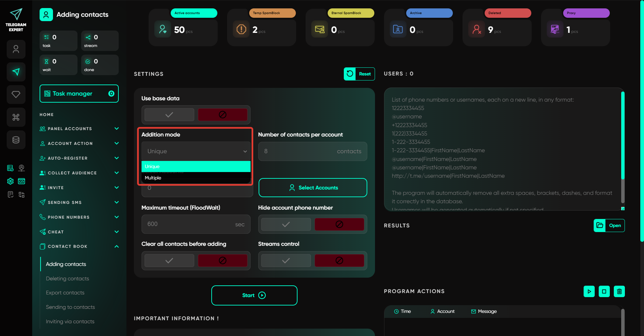Screen dimensions: 644x336
Task: Open the user profile sidebar icon
Action: click(x=16, y=49)
